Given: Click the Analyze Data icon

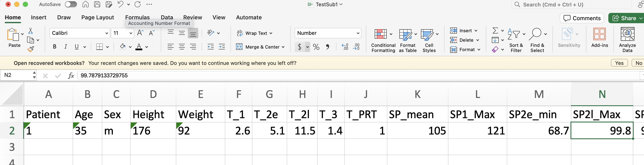Looking at the screenshot, I should coord(627,40).
